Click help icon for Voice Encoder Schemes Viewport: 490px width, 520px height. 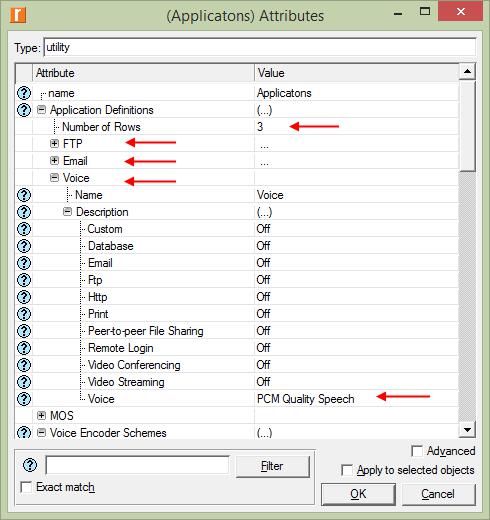click(24, 432)
